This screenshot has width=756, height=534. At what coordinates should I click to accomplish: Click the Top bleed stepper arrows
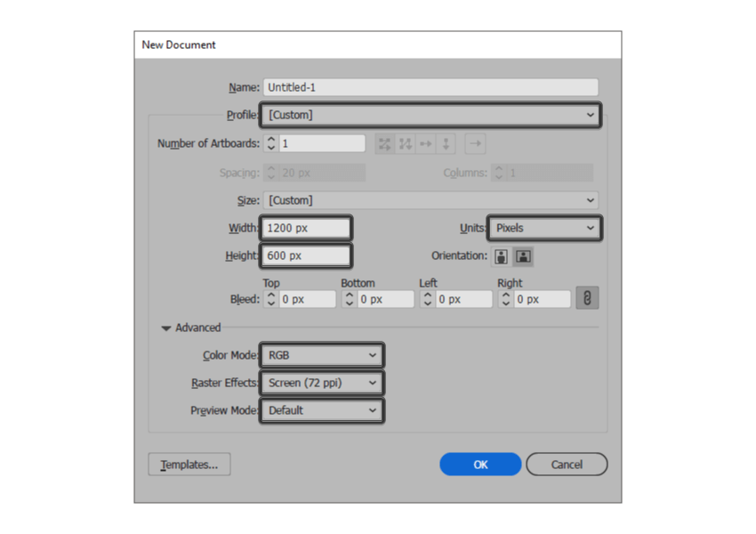pos(271,299)
